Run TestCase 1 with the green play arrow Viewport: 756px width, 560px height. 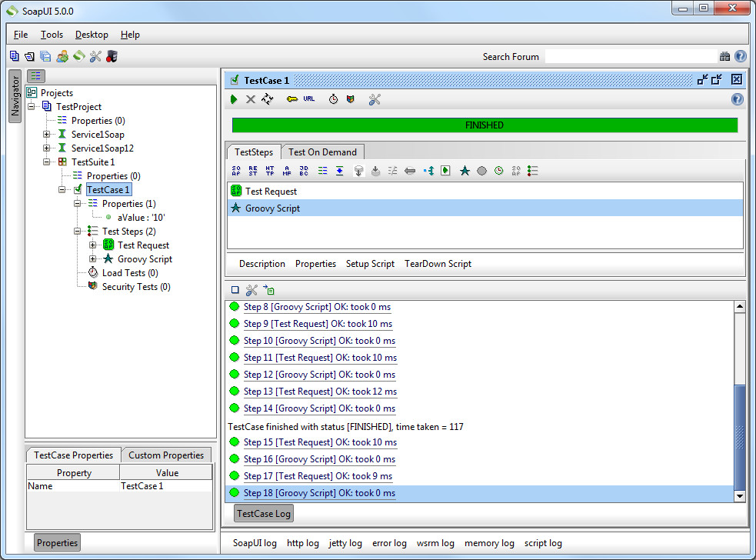pos(234,99)
